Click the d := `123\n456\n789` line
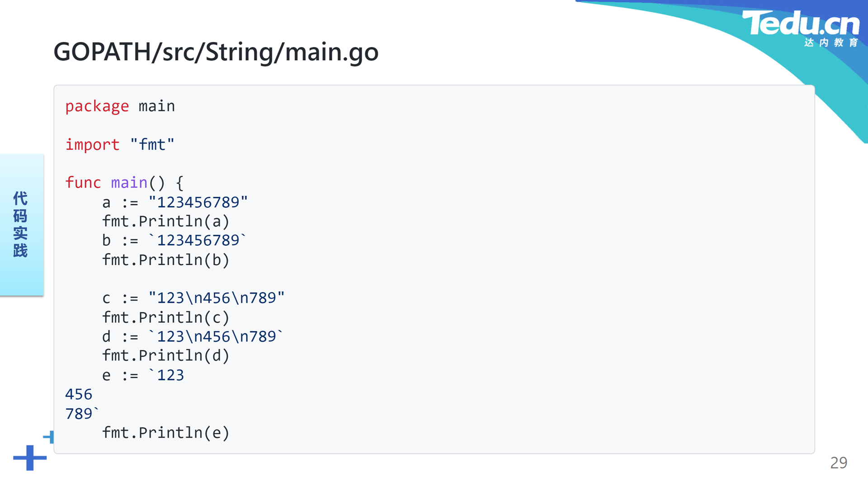 pos(193,337)
